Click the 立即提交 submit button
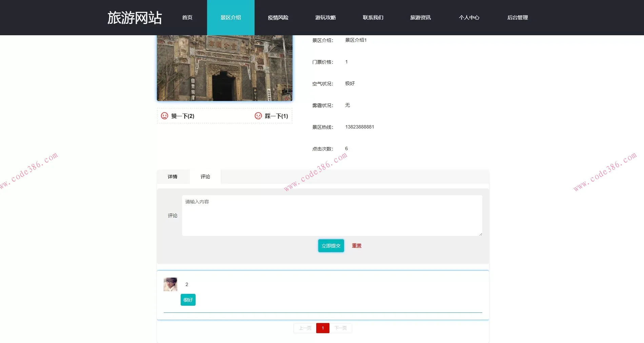Image resolution: width=644 pixels, height=343 pixels. tap(330, 245)
